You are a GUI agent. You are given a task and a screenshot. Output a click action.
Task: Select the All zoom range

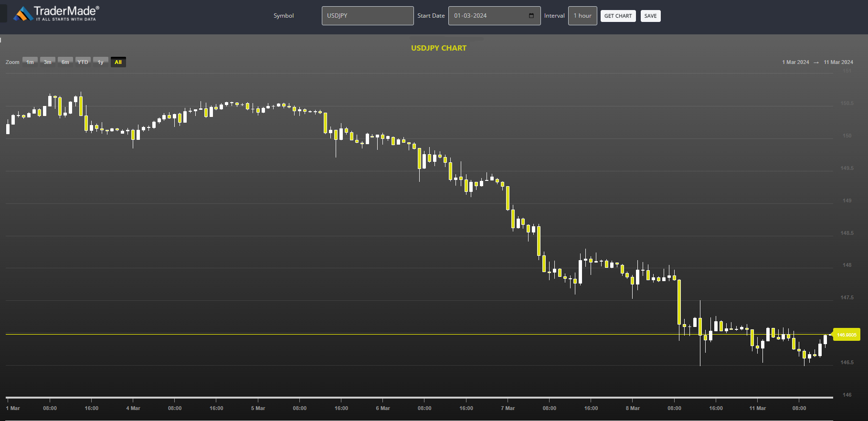[118, 62]
